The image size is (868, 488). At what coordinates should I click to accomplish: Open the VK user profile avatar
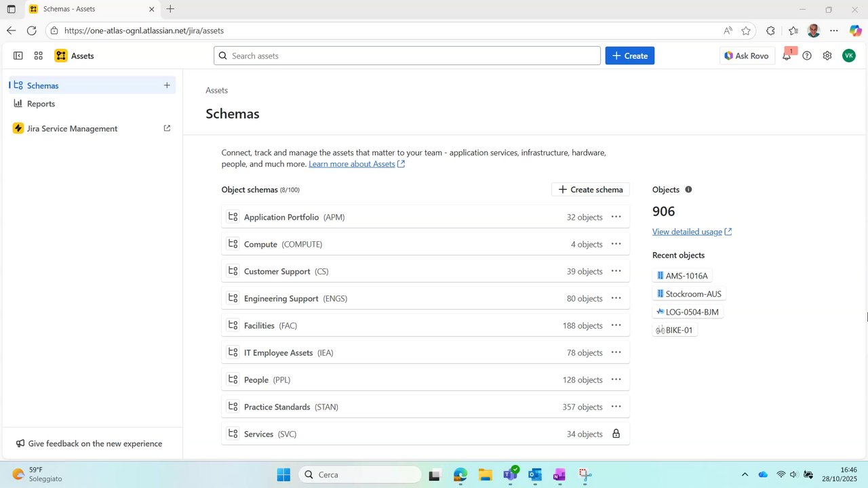849,56
